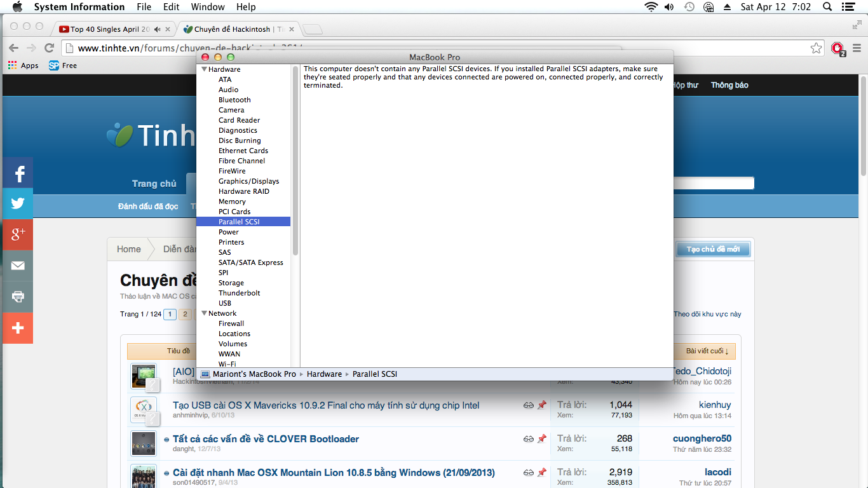The height and width of the screenshot is (488, 868).
Task: Open the Apple menu
Action: (x=17, y=7)
